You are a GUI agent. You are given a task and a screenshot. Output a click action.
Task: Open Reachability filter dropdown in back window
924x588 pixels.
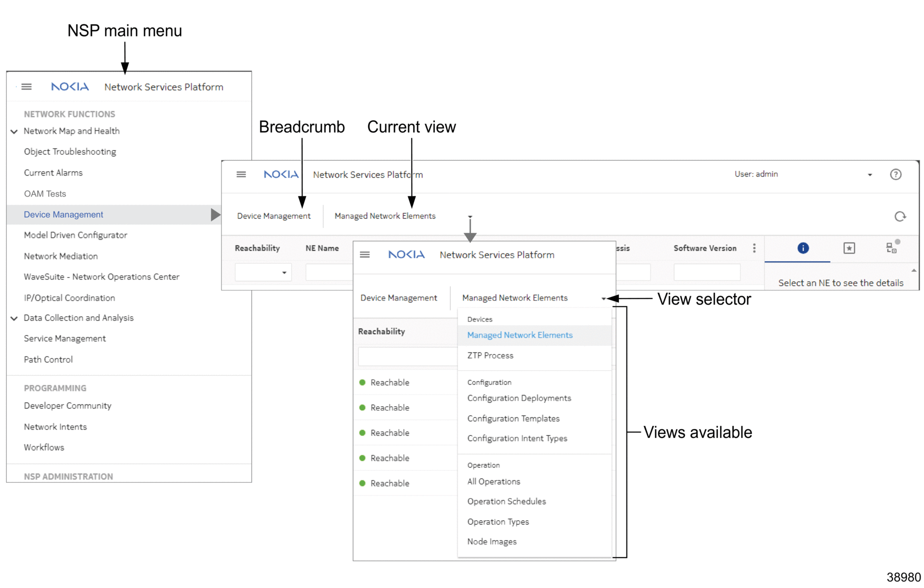pyautogui.click(x=284, y=272)
